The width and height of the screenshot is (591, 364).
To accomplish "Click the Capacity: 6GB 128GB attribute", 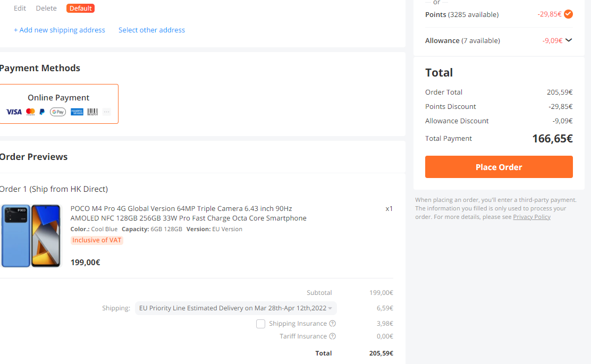I will pyautogui.click(x=152, y=229).
